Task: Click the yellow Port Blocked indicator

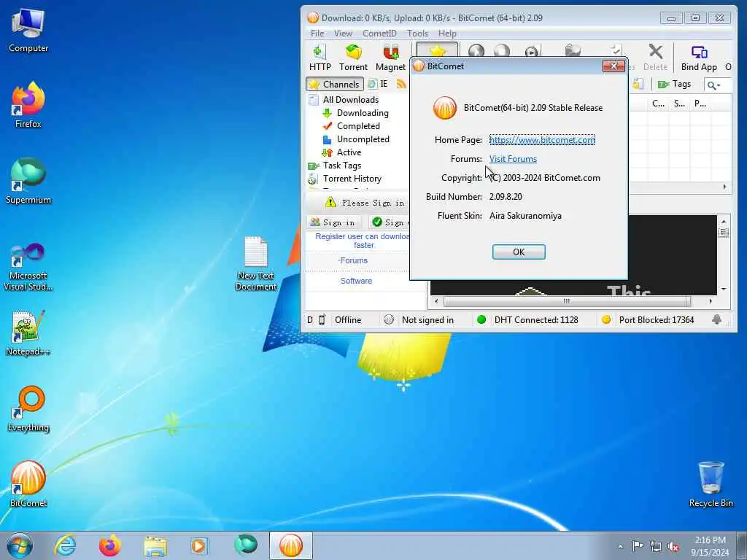Action: (x=606, y=320)
